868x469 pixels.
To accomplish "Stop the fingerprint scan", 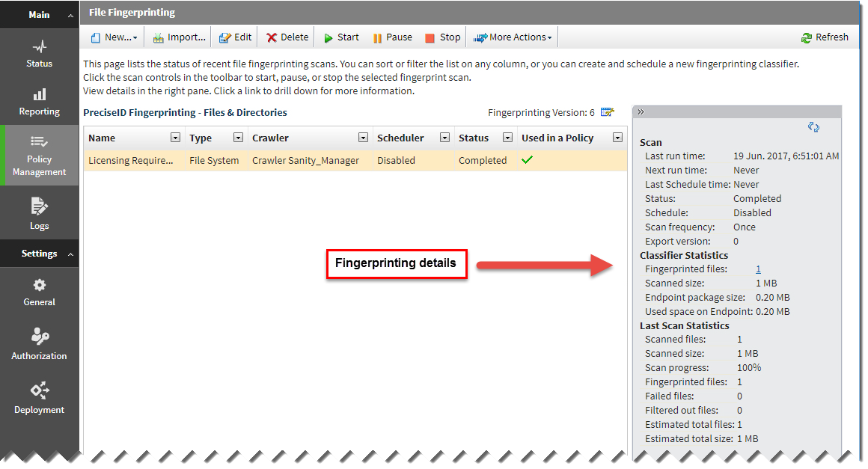I will click(x=443, y=37).
